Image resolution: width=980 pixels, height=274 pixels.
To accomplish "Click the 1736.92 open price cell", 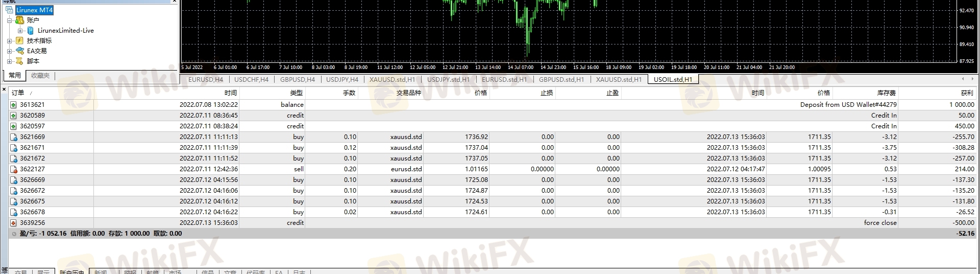I will pos(476,137).
